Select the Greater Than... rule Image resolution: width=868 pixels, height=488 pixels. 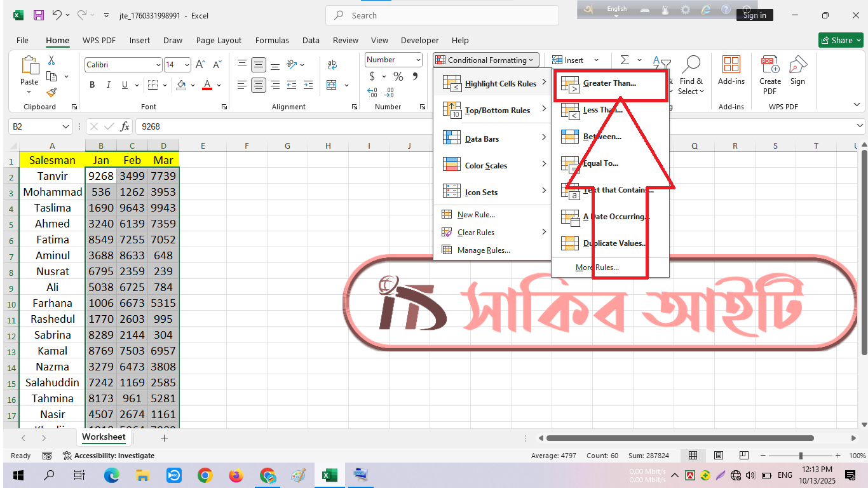609,83
